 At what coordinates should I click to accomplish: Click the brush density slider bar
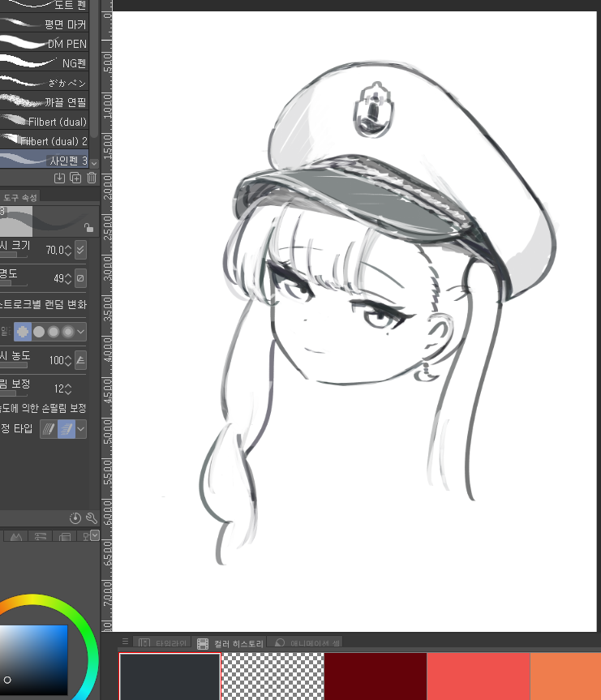[x=14, y=365]
